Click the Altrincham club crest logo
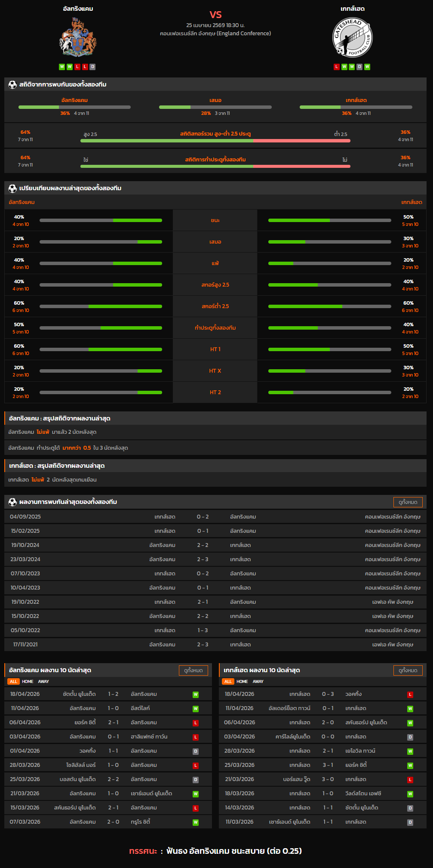The height and width of the screenshot is (868, 433). coord(78,37)
